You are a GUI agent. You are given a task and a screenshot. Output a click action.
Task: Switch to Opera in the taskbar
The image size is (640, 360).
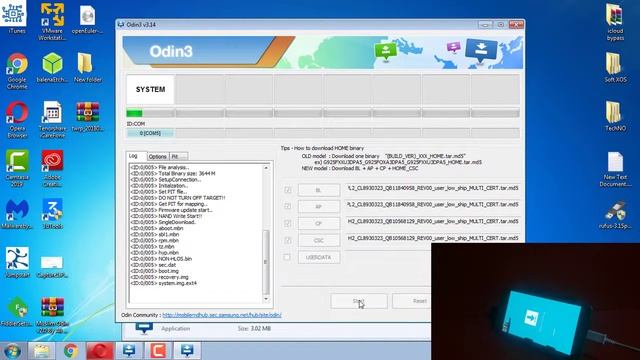[x=100, y=351]
